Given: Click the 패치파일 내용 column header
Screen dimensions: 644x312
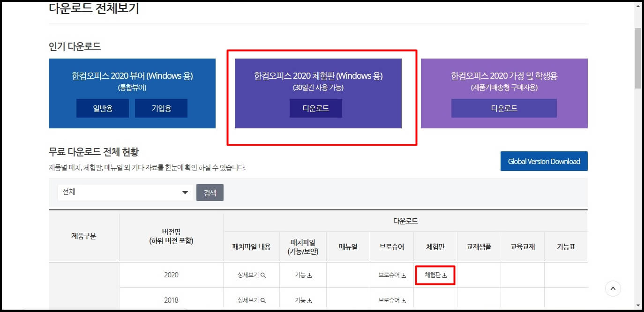Looking at the screenshot, I should point(251,247).
